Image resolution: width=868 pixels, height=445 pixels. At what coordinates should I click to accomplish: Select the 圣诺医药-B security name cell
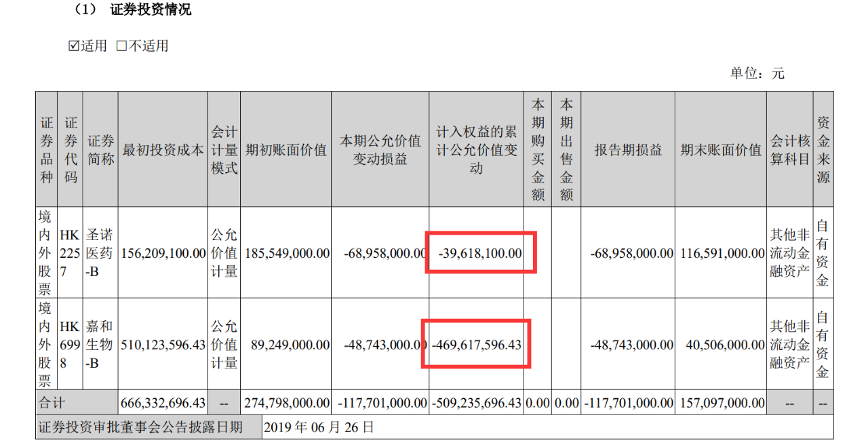pos(100,253)
